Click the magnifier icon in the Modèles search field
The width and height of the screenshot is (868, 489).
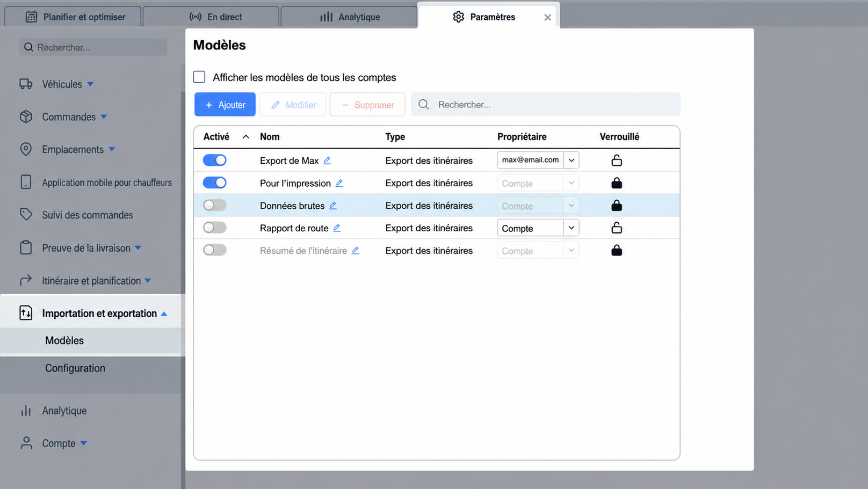tap(424, 104)
